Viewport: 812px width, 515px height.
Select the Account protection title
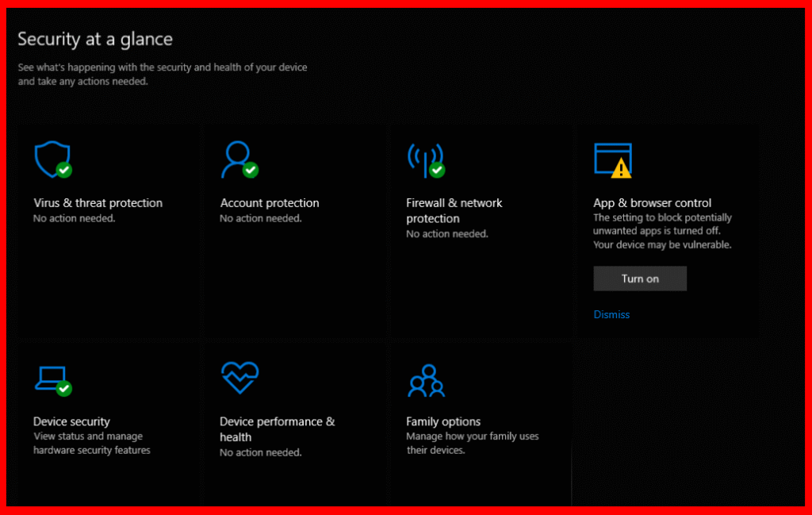270,203
